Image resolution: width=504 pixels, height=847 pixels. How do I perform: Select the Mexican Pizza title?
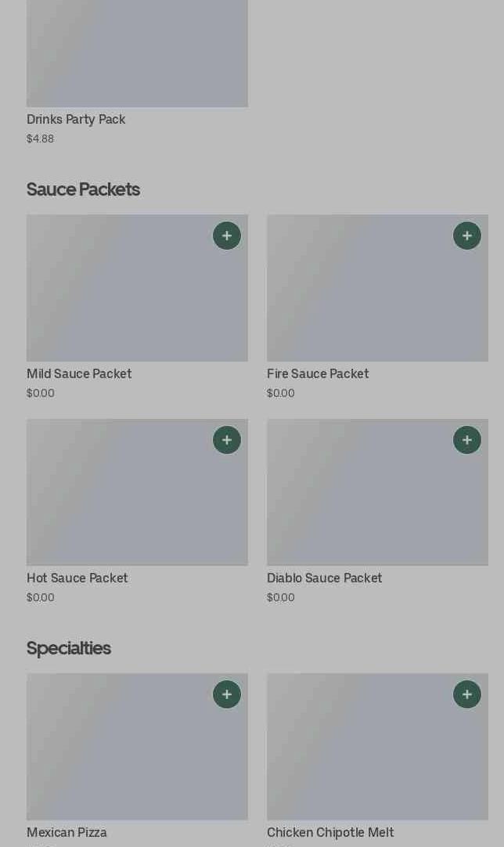[x=67, y=833]
